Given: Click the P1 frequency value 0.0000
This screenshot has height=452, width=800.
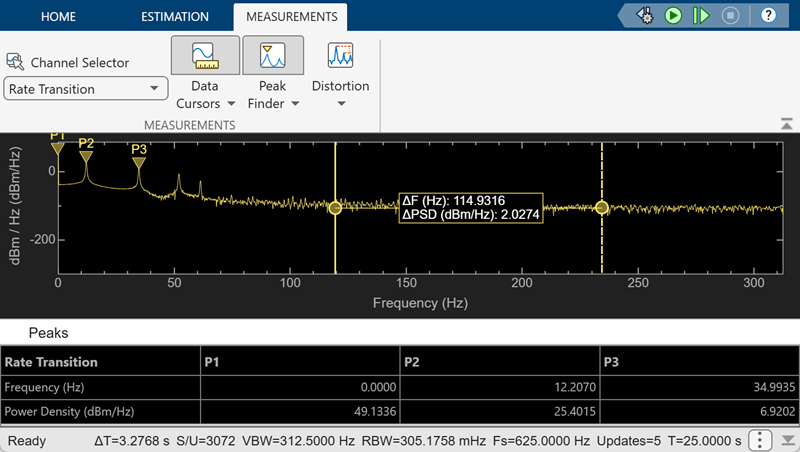Looking at the screenshot, I should 378,387.
